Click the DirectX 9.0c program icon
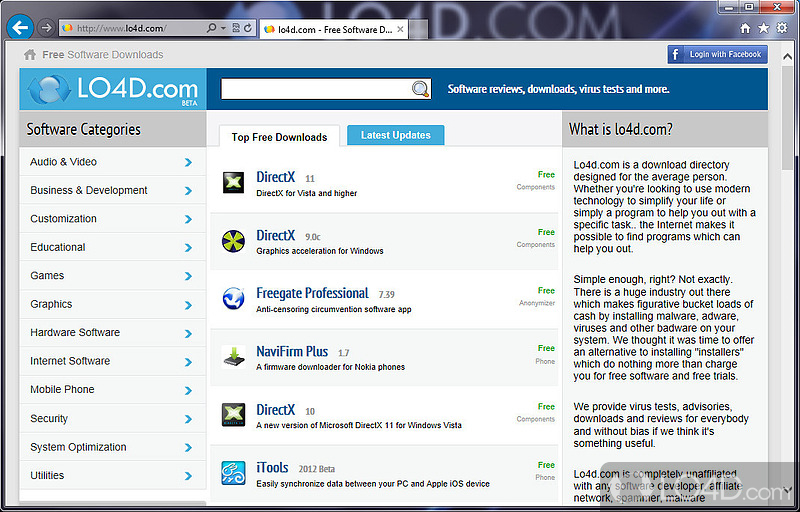This screenshot has height=512, width=800. pyautogui.click(x=233, y=241)
